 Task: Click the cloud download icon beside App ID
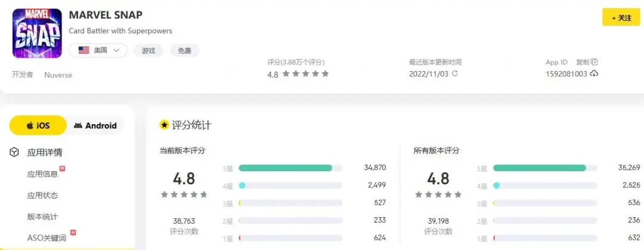pos(594,74)
